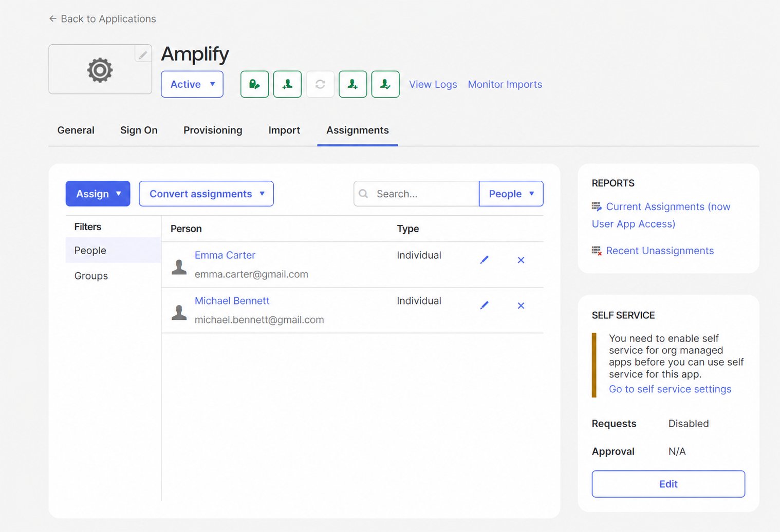
Task: Switch to the Sign On tab
Action: pyautogui.click(x=139, y=130)
